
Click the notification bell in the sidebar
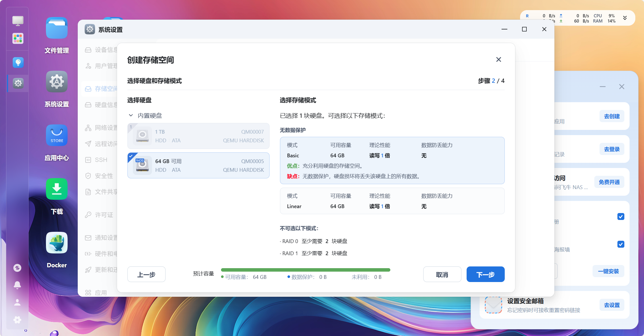(17, 285)
